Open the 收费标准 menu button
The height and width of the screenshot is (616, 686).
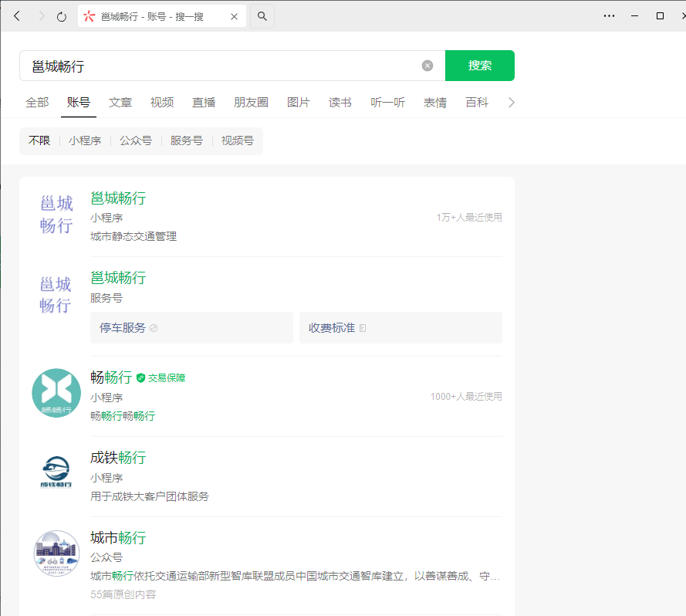click(x=400, y=327)
